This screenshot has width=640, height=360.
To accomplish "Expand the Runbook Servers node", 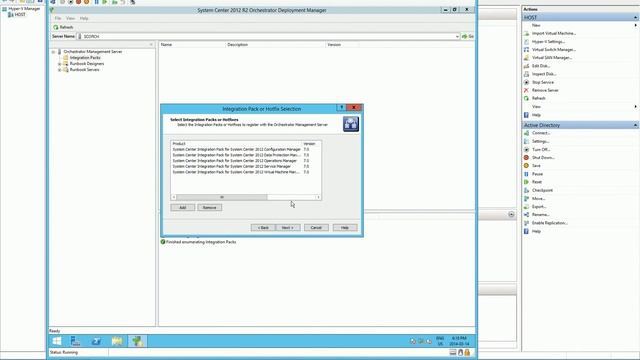I will point(60,70).
